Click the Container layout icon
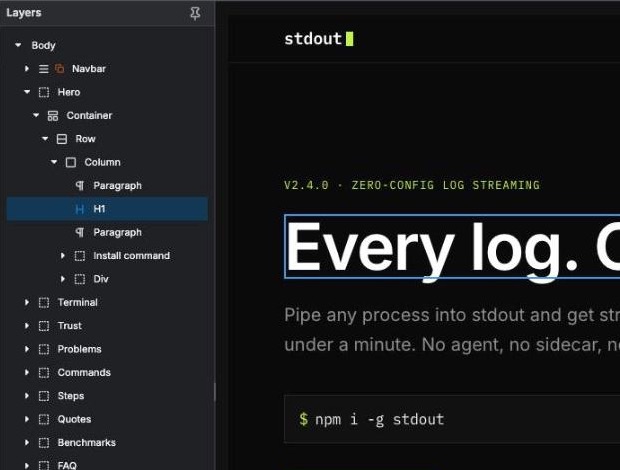 coord(53,116)
